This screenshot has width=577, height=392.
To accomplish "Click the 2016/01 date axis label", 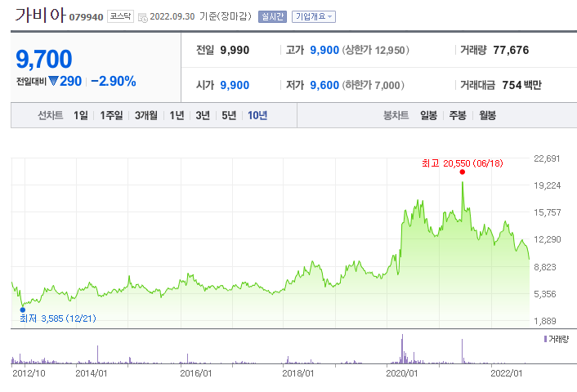I will (196, 373).
